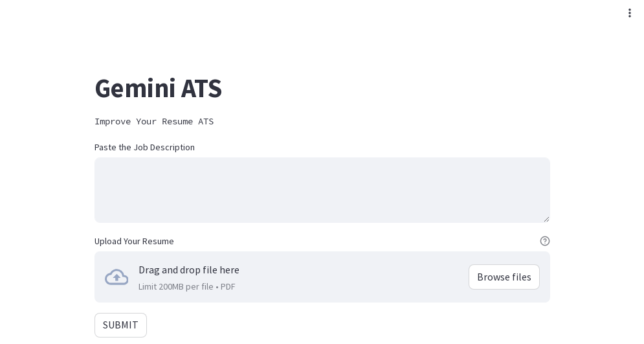Image resolution: width=644 pixels, height=344 pixels.
Task: Click the "Paste the Job Description" label
Action: point(144,148)
